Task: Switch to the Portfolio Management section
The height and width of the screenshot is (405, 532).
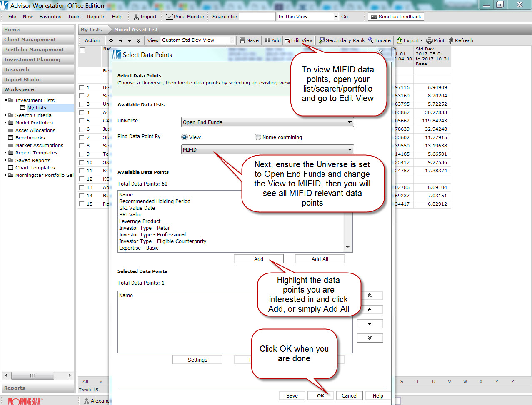Action: coord(34,50)
